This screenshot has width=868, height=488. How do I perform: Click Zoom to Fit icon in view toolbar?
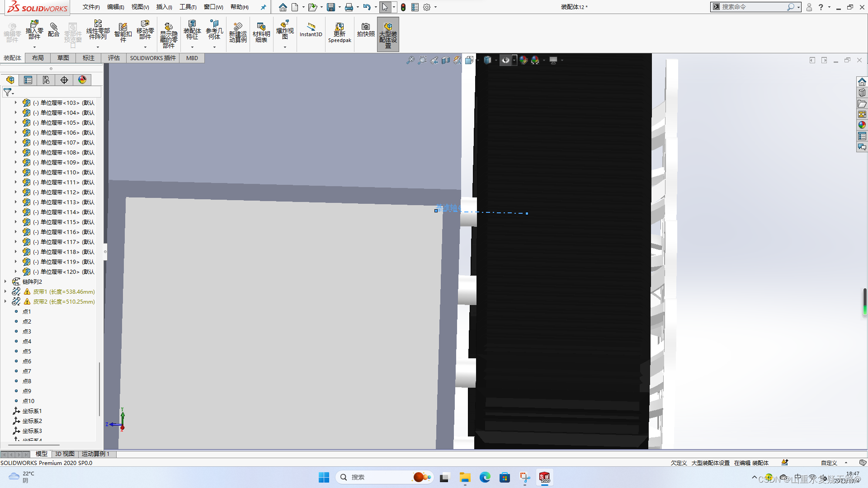coord(410,60)
